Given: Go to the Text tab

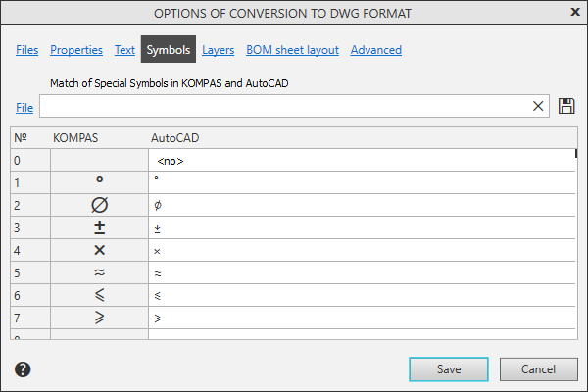Looking at the screenshot, I should point(124,50).
